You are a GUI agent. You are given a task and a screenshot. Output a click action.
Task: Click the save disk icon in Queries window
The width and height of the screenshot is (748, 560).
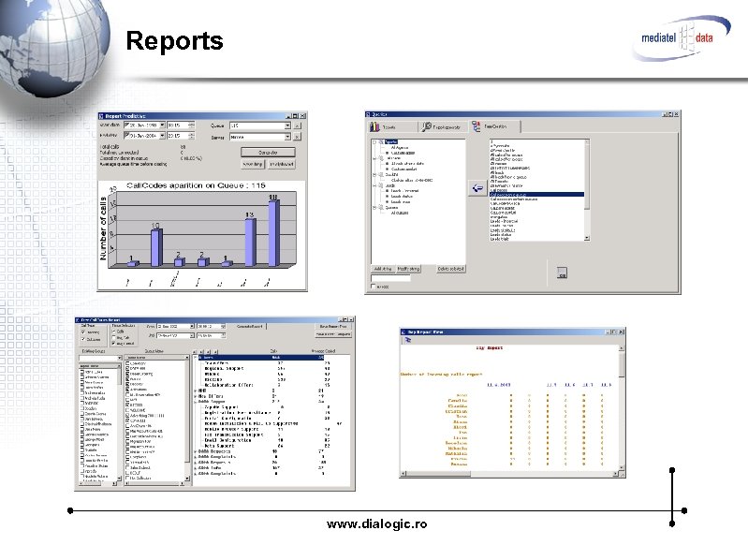coord(562,273)
